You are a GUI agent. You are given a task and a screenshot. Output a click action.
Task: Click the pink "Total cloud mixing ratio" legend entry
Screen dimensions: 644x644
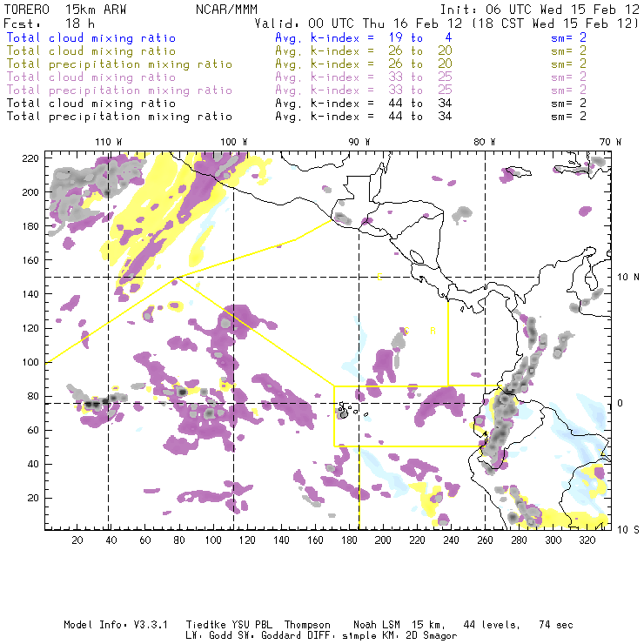91,77
